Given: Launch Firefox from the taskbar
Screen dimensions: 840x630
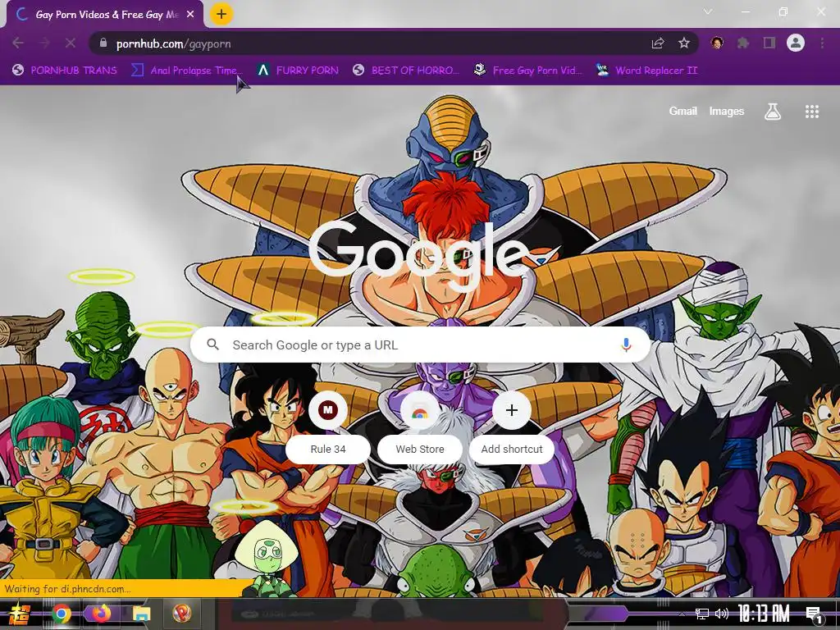Looking at the screenshot, I should pyautogui.click(x=101, y=614).
